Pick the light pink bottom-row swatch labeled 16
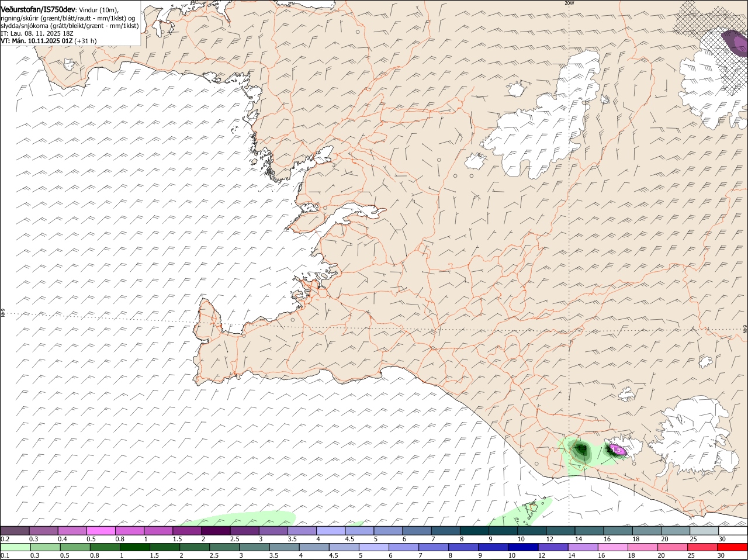 (612, 548)
